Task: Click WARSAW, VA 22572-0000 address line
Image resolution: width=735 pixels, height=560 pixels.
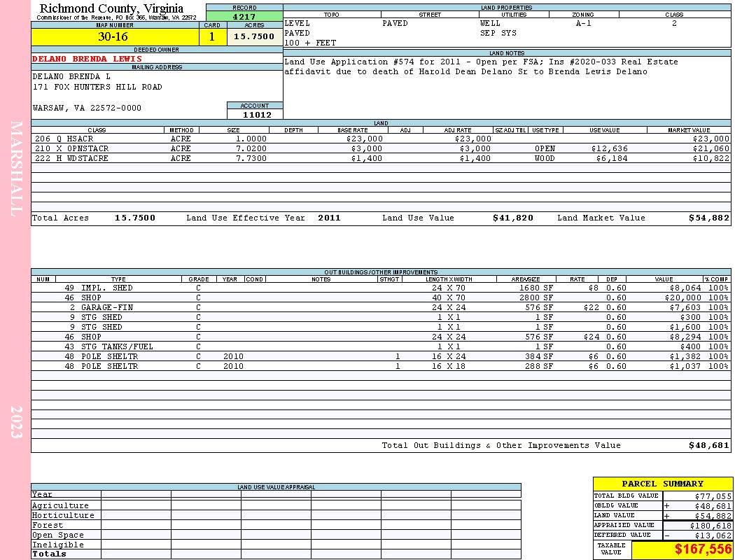Action: tap(87, 108)
